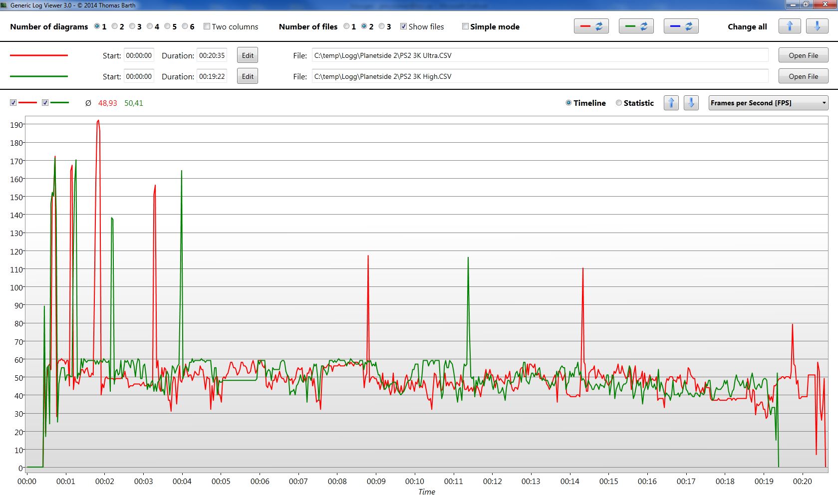
Task: Click the diagram down arrow beside Statistic
Action: pyautogui.click(x=691, y=103)
